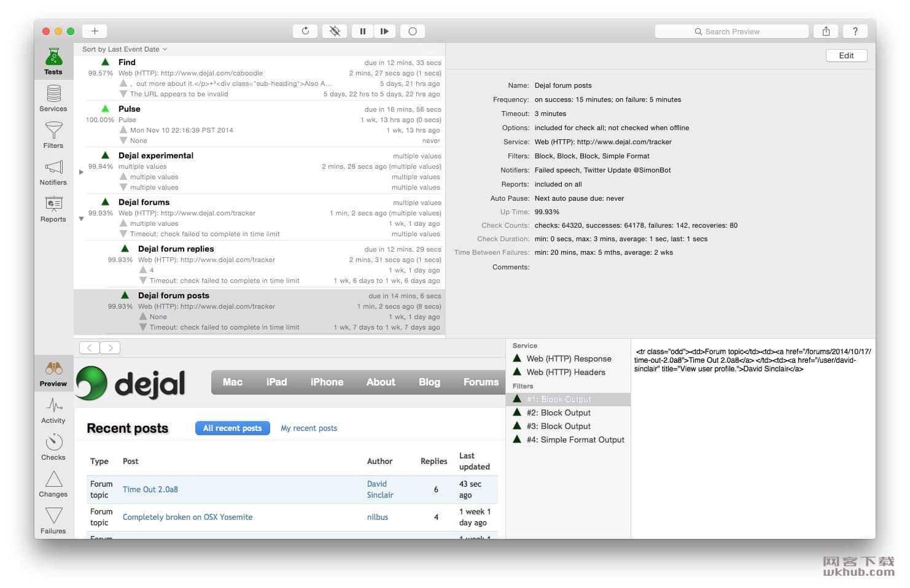Open the share menu in the toolbar
The width and height of the screenshot is (910, 588).
826,31
